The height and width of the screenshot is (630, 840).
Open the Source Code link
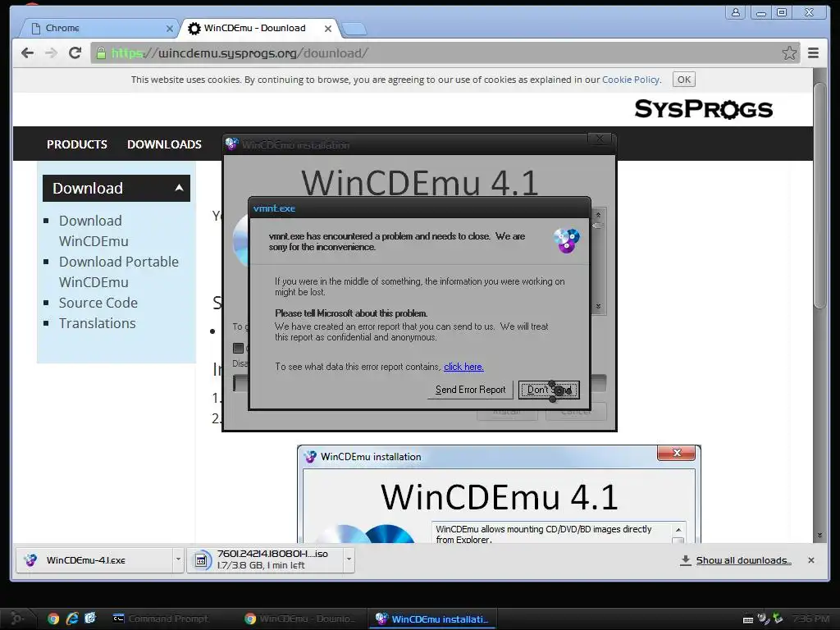click(x=98, y=303)
